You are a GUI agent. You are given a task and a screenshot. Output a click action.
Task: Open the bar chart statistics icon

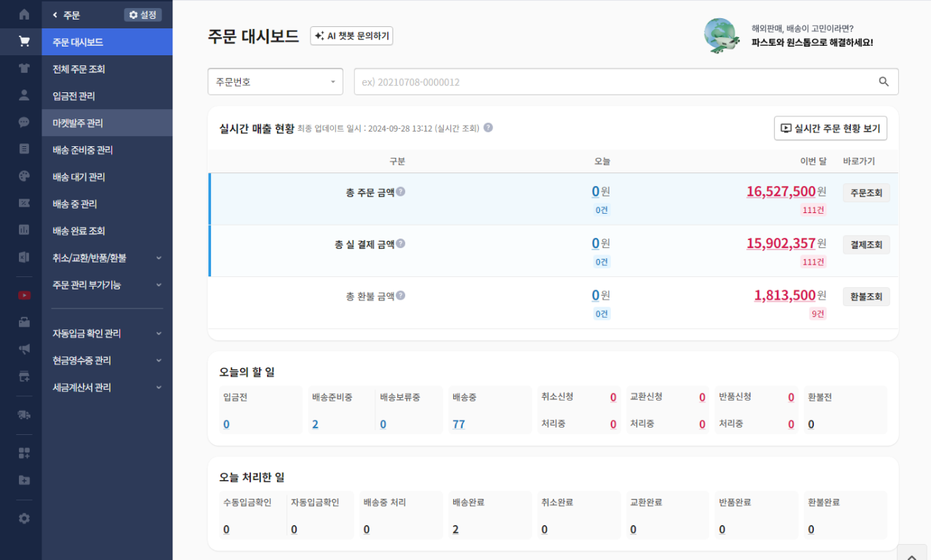click(24, 230)
